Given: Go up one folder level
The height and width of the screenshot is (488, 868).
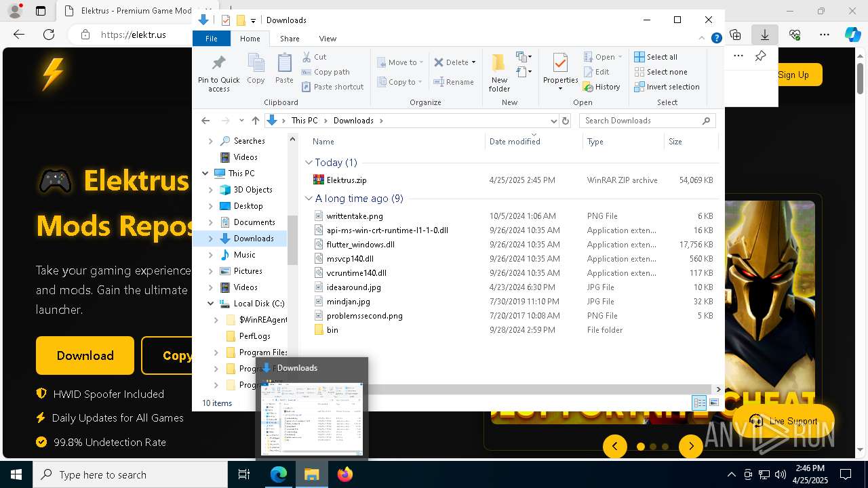Looking at the screenshot, I should click(x=255, y=121).
